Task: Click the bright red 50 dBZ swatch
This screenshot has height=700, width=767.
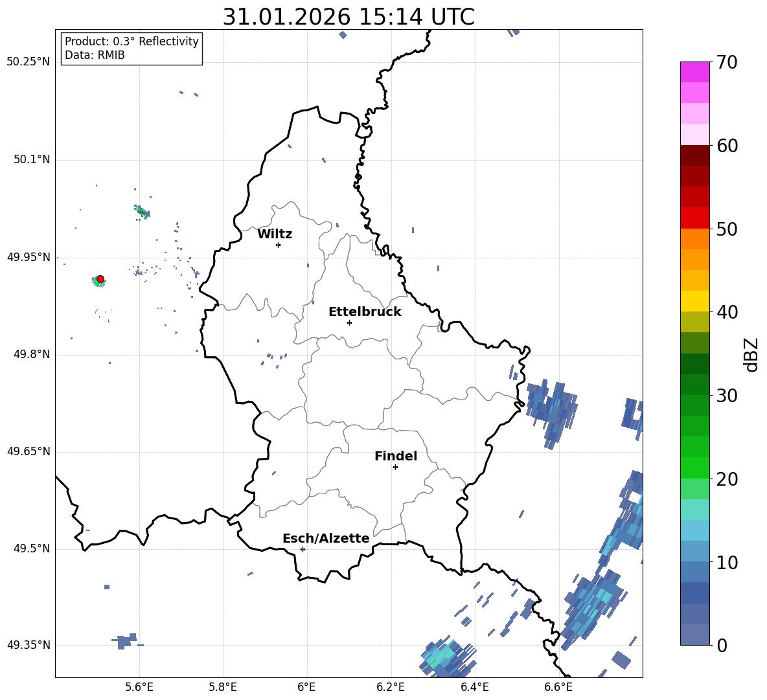Action: coord(694,218)
